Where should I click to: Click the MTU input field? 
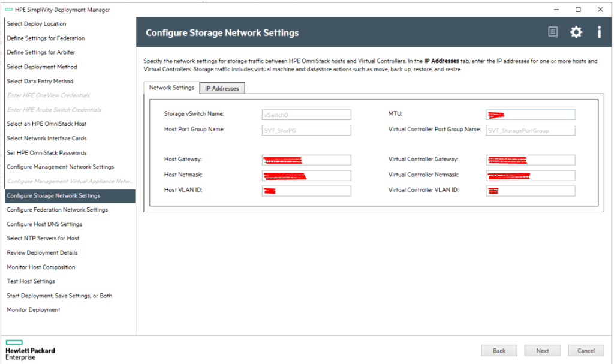pos(530,115)
